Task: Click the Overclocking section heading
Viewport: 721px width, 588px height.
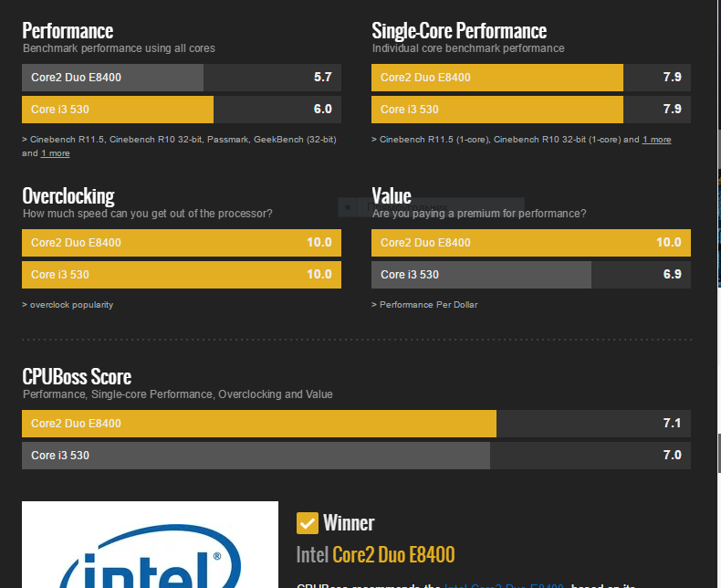Action: pos(68,196)
